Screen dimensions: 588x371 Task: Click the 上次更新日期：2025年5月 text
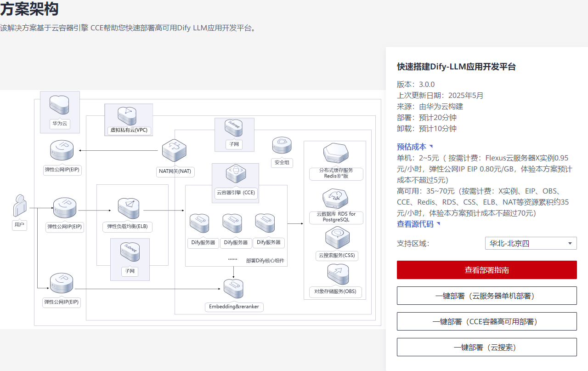pyautogui.click(x=440, y=95)
